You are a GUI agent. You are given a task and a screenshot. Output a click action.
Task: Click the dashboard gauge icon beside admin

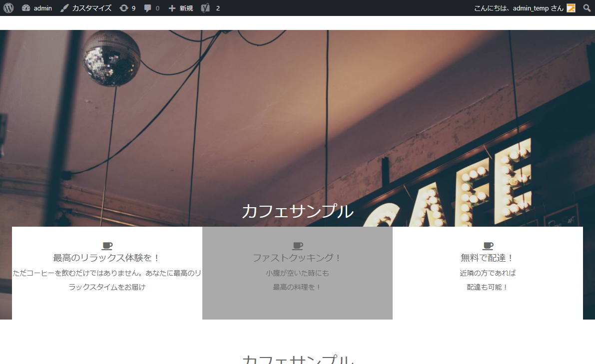pos(26,8)
